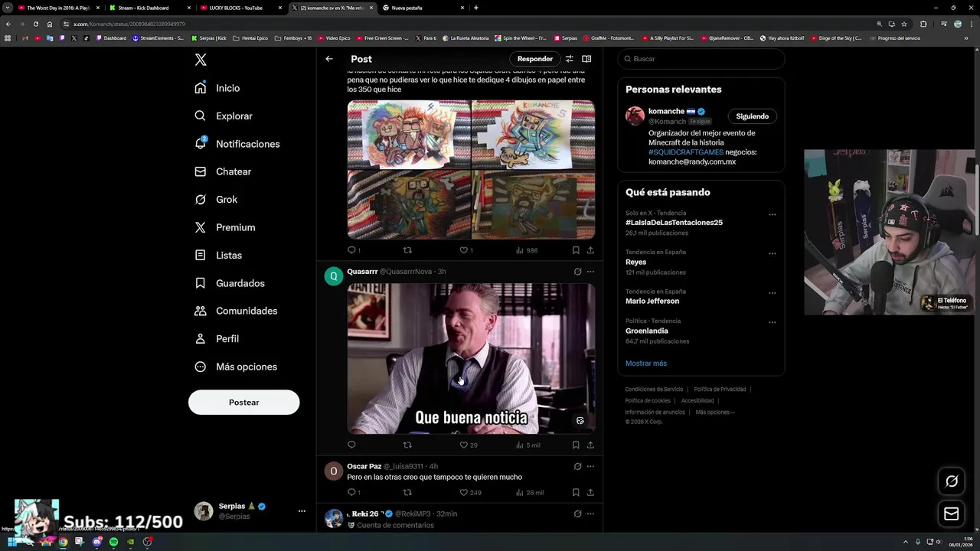Share the drawings reply with 986 views
The image size is (980, 551).
pos(590,250)
